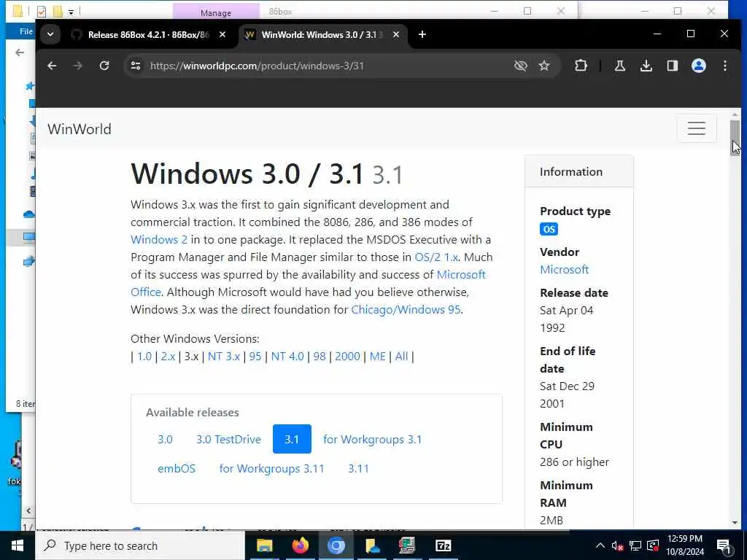
Task: Follow the Windows 2 link
Action: (158, 239)
